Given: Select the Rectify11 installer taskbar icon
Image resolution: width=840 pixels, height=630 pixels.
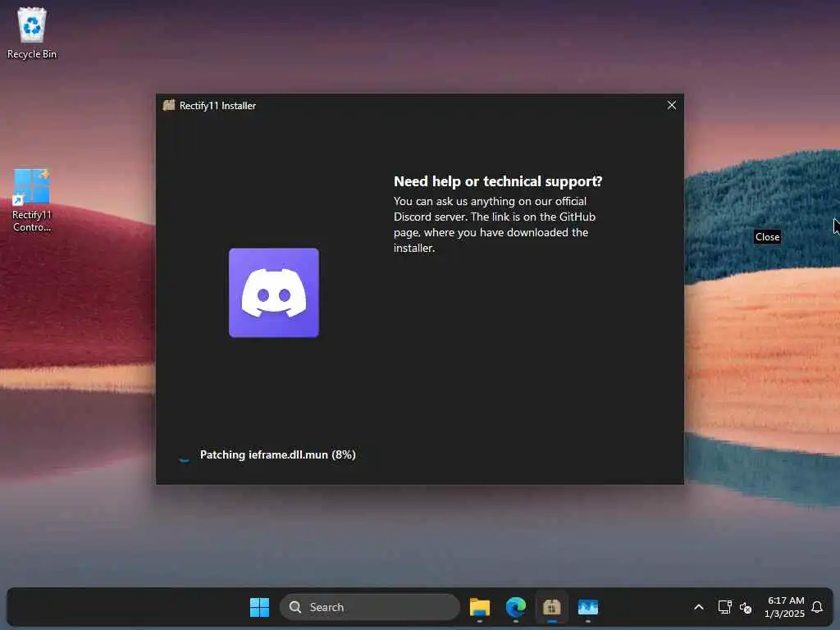Looking at the screenshot, I should click(552, 607).
